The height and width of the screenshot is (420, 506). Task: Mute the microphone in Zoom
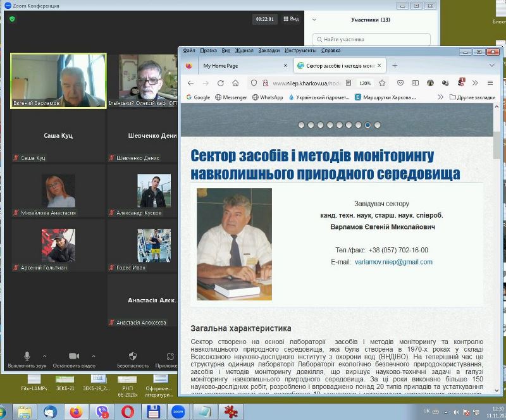[x=27, y=357]
